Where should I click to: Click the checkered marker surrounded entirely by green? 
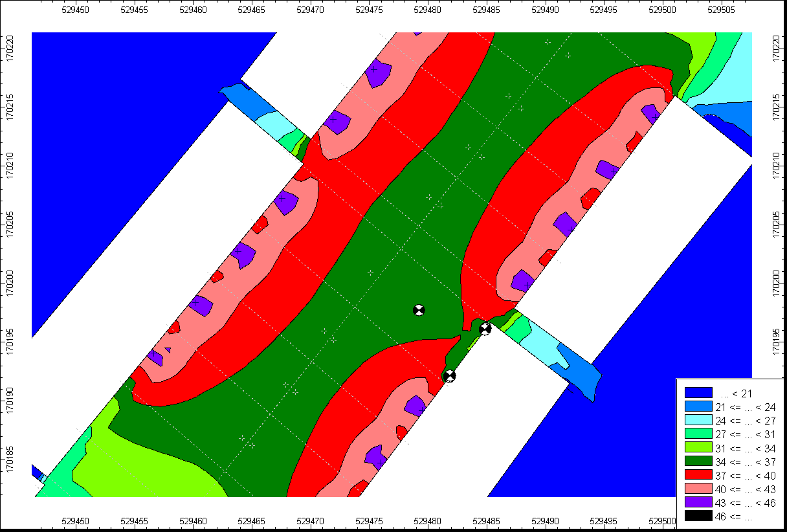[x=419, y=310]
